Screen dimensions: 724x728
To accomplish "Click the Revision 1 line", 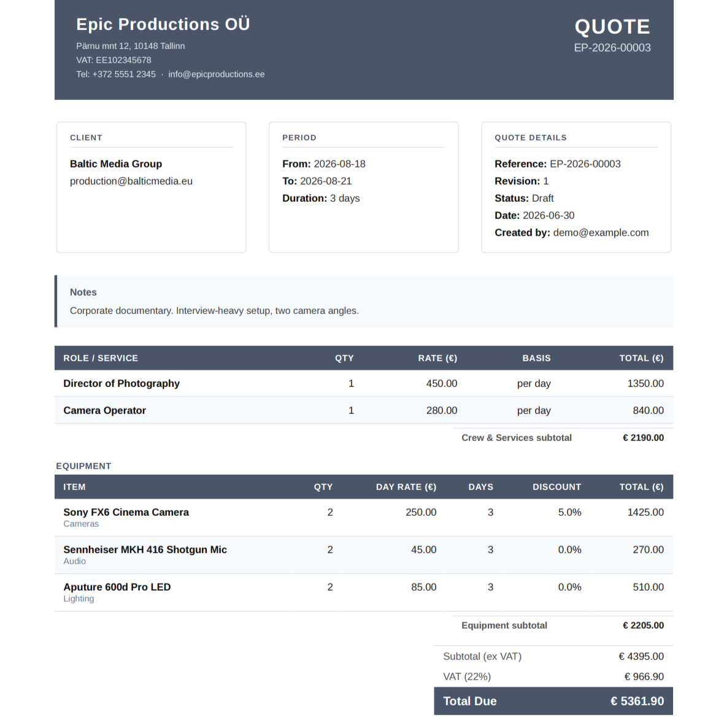I will [x=522, y=181].
